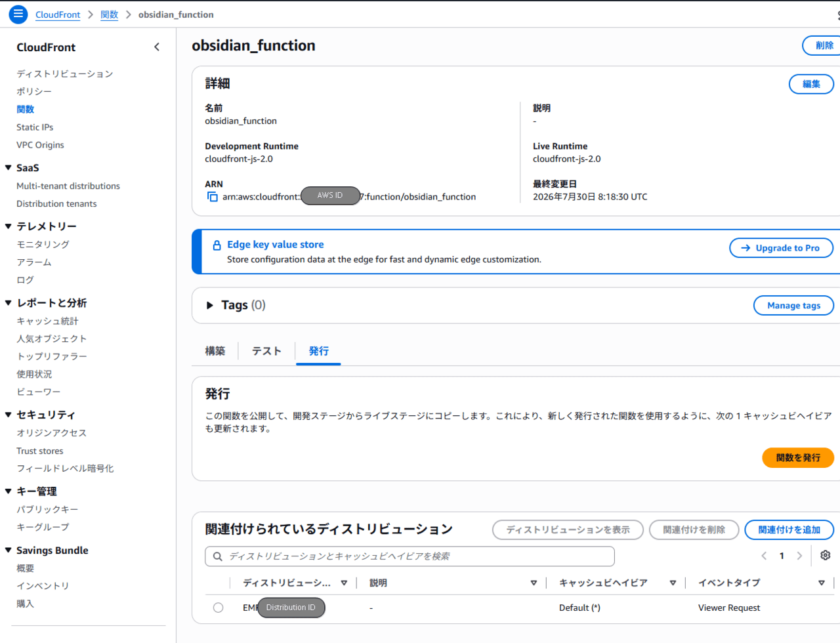The image size is (840, 643).
Task: Open トップリファラー report
Action: (52, 356)
